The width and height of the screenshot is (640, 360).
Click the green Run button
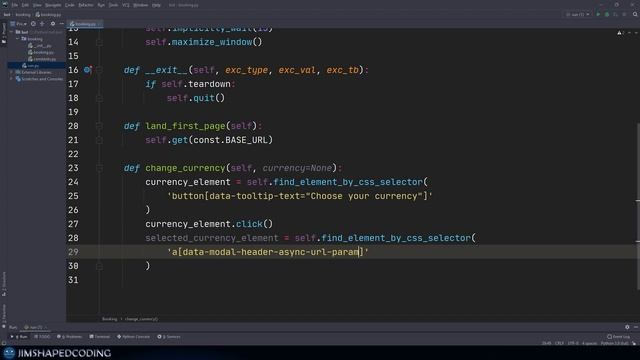pyautogui.click(x=598, y=15)
